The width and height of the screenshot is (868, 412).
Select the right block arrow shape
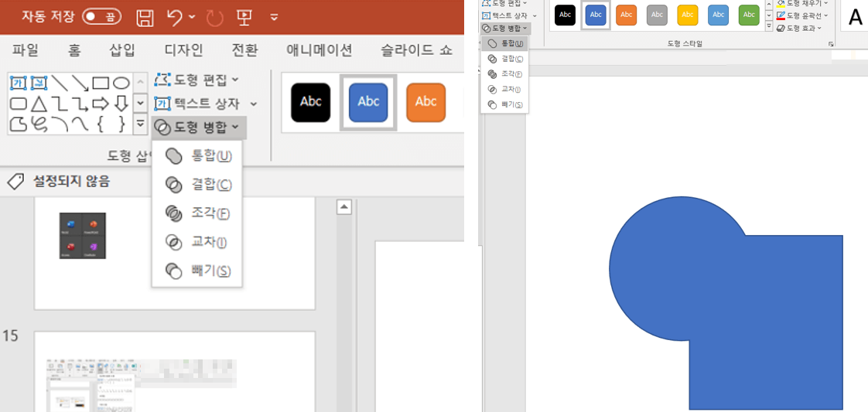(101, 104)
